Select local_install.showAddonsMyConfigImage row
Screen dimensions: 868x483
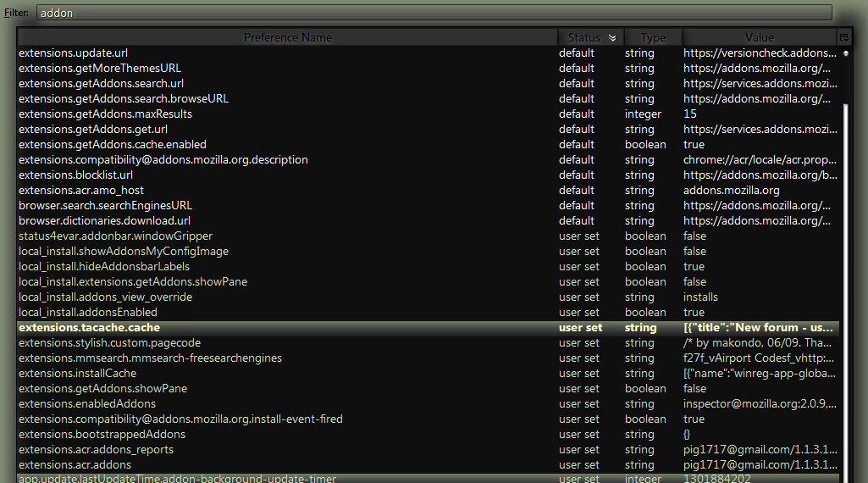pyautogui.click(x=428, y=251)
